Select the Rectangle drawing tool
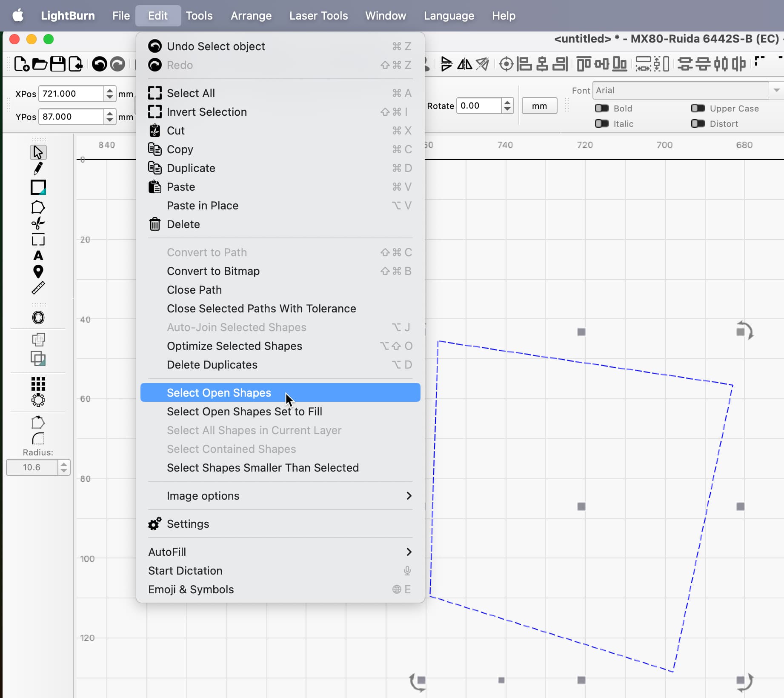 click(x=38, y=187)
